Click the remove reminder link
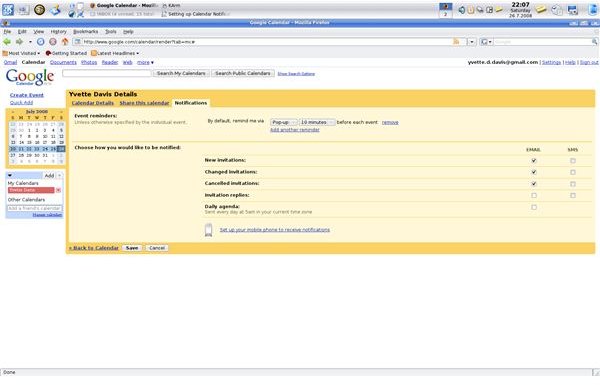The width and height of the screenshot is (600, 385). click(390, 122)
